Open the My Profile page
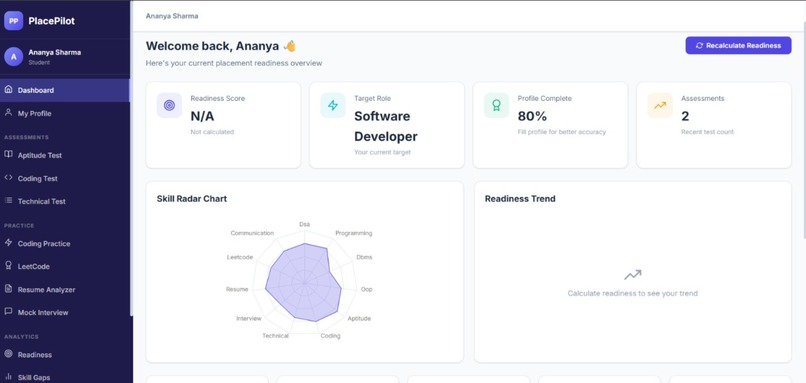This screenshot has height=383, width=806. (65, 113)
